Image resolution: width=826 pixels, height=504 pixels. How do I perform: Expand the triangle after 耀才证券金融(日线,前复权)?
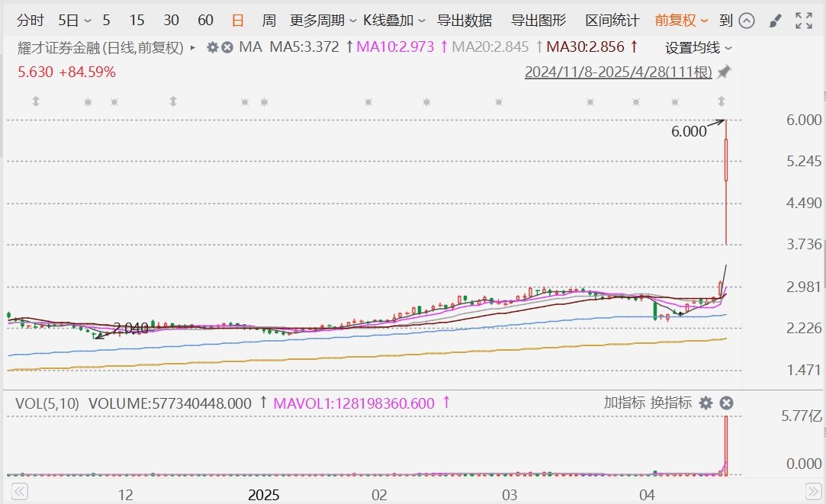pyautogui.click(x=193, y=48)
